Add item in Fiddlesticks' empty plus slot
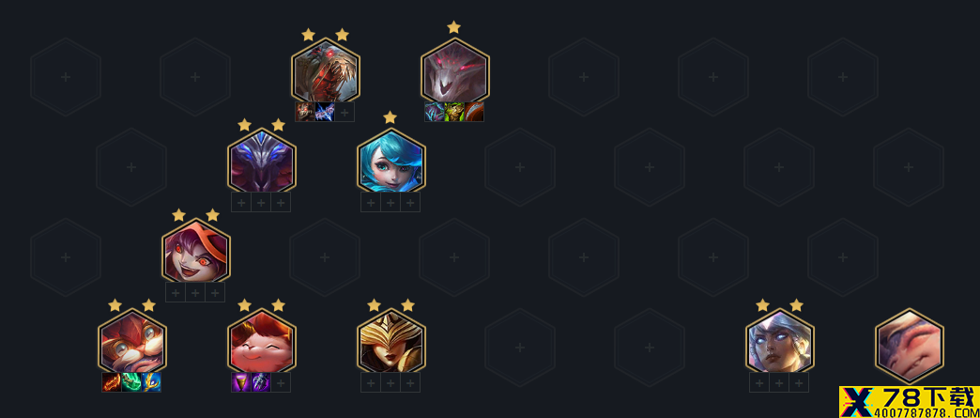 pyautogui.click(x=345, y=112)
